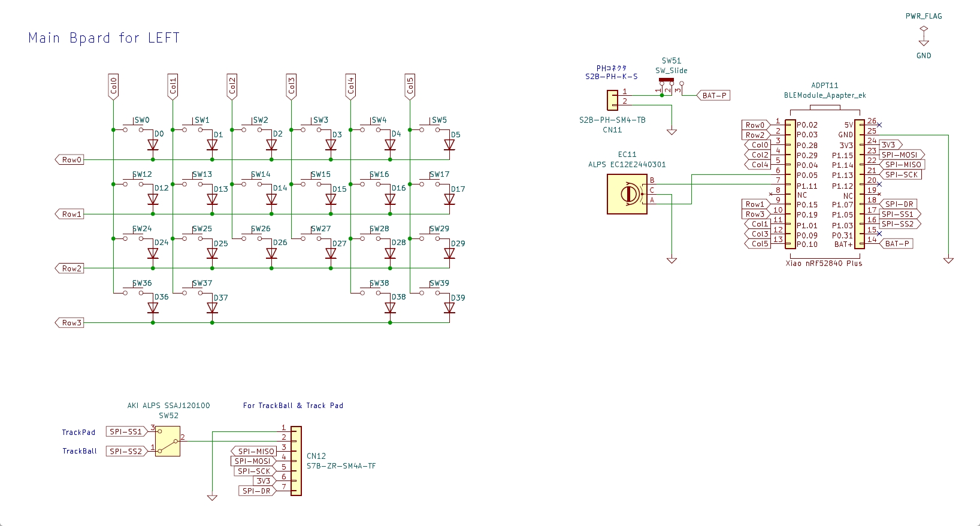Image resolution: width=980 pixels, height=526 pixels.
Task: Click the CN11 battery connector symbol
Action: pos(612,101)
